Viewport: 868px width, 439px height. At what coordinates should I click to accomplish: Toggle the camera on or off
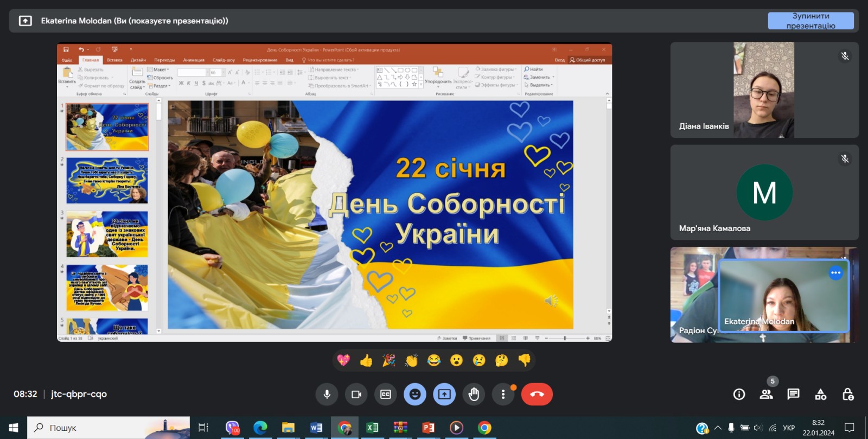tap(356, 395)
